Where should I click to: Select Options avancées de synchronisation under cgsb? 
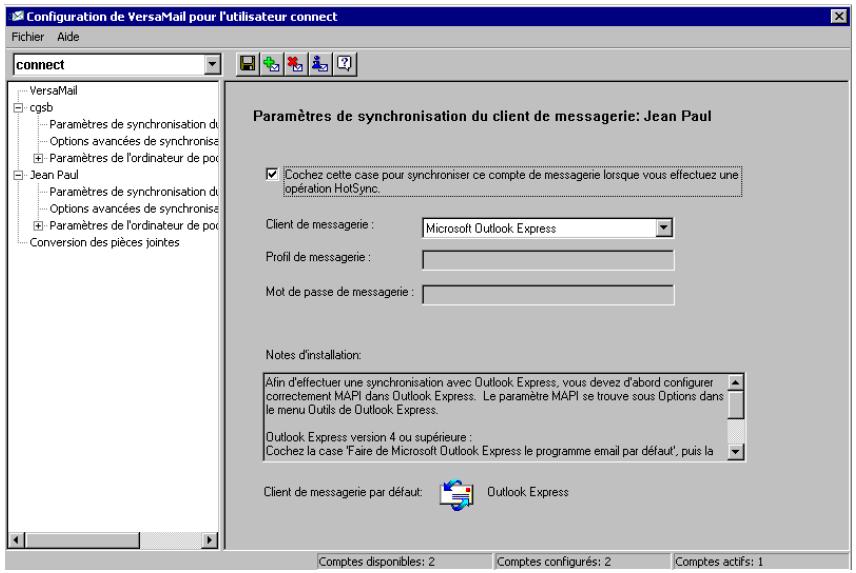pos(134,141)
